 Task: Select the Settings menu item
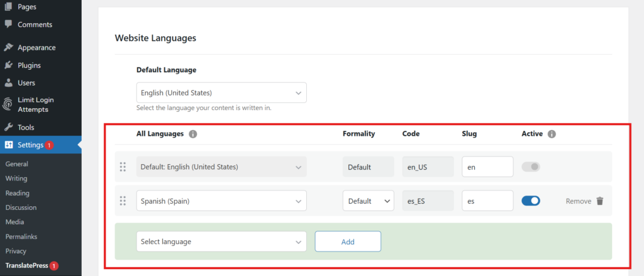click(x=41, y=145)
